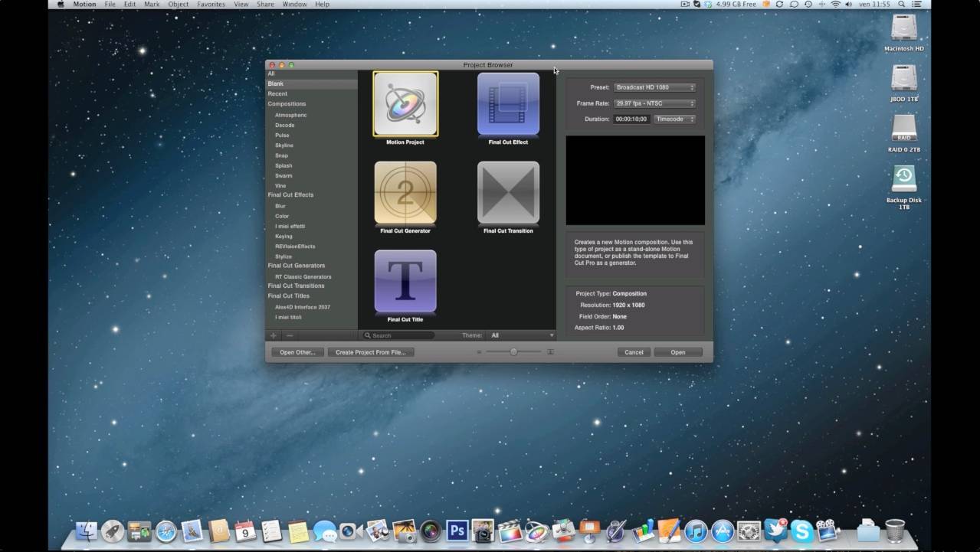The width and height of the screenshot is (980, 552).
Task: Open the File menu
Action: coord(110,4)
